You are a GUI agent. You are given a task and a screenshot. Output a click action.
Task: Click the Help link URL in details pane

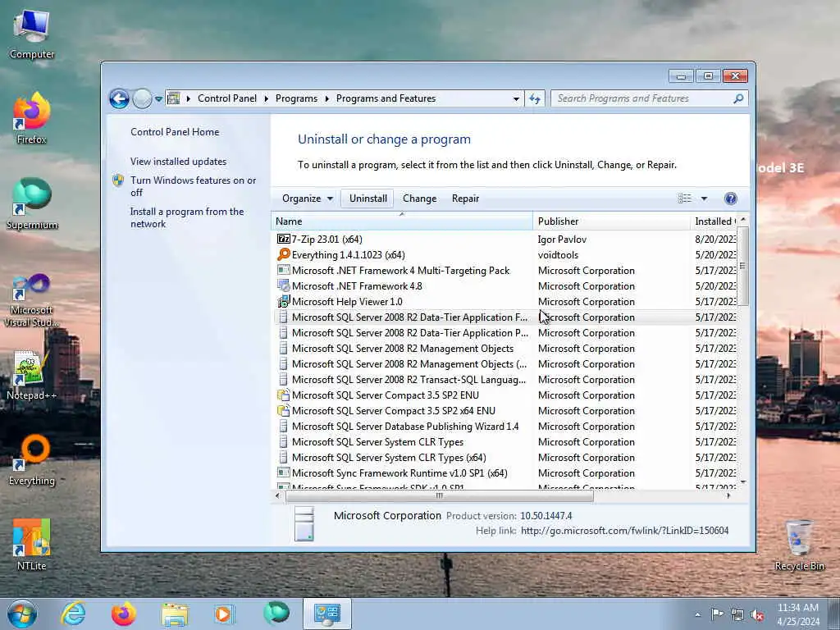624,531
